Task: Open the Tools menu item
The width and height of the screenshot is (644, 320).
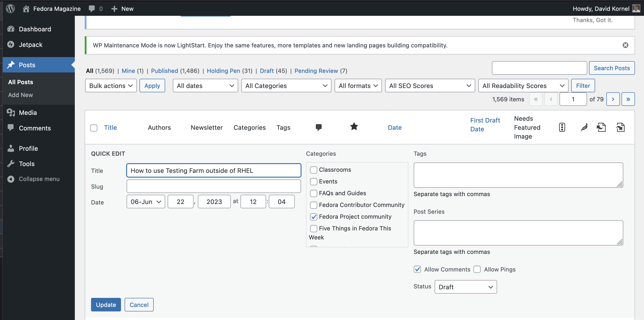Action: click(39, 164)
